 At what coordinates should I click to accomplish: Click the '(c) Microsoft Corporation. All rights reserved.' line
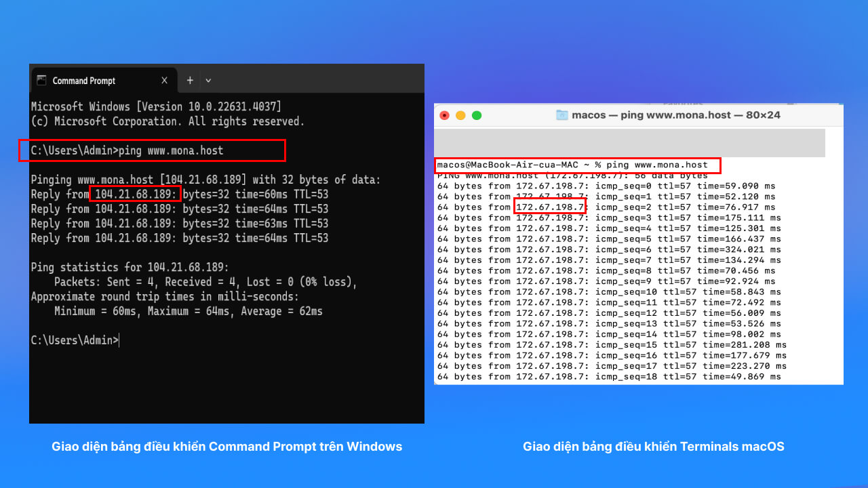tap(167, 121)
